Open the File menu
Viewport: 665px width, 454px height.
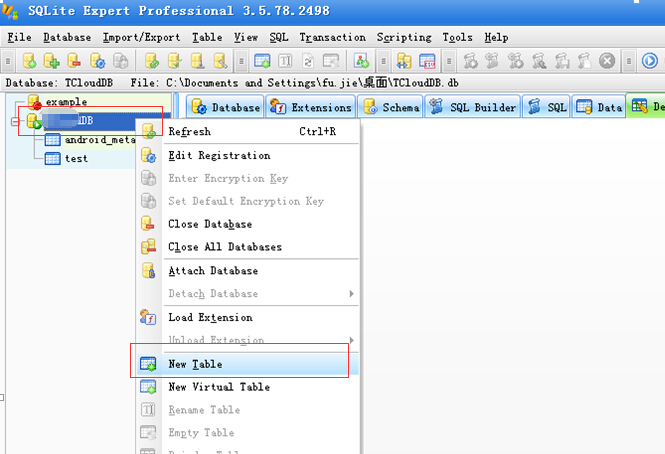19,37
